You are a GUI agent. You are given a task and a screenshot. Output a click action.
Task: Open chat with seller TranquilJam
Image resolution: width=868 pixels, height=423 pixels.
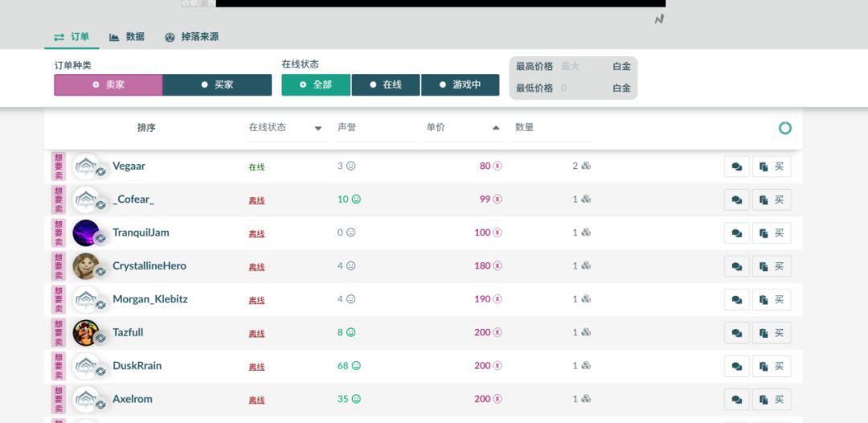point(736,233)
